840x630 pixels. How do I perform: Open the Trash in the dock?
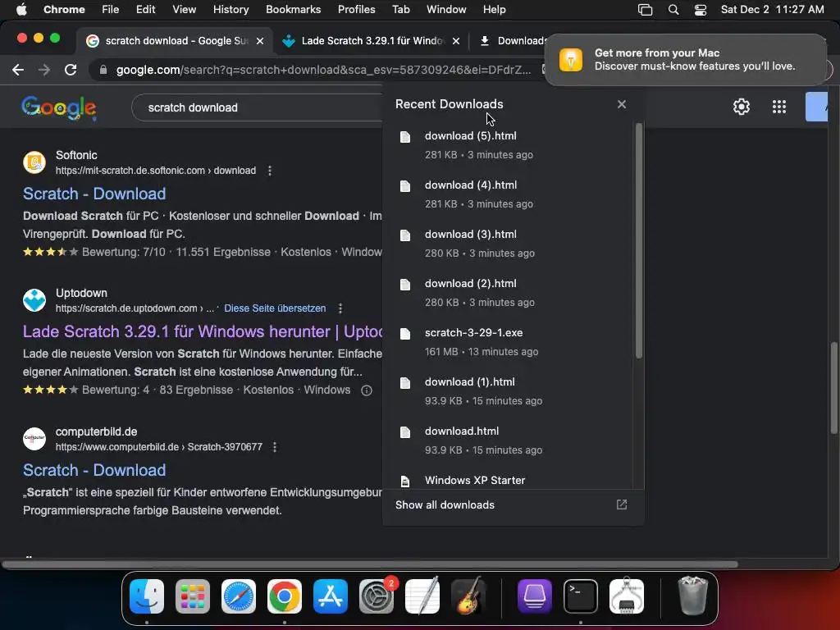pyautogui.click(x=692, y=596)
